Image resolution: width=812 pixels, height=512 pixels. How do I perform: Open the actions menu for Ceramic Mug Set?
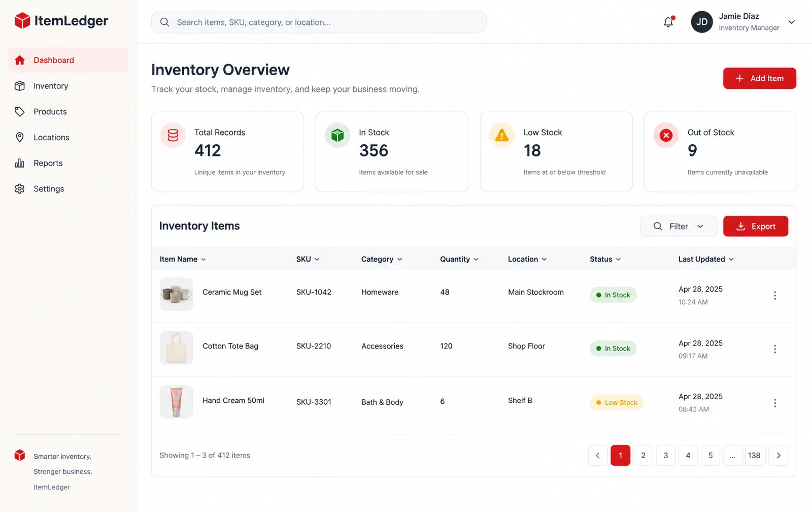tap(775, 296)
